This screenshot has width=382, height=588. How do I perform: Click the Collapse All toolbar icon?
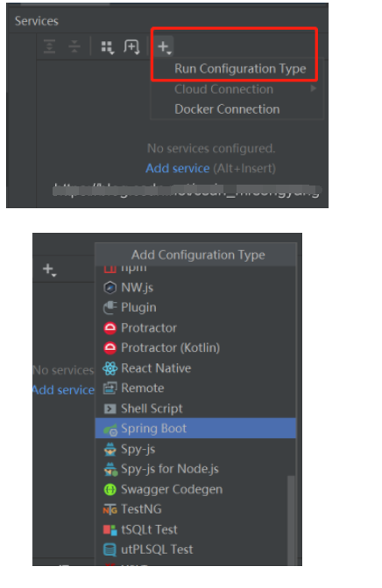tap(74, 46)
